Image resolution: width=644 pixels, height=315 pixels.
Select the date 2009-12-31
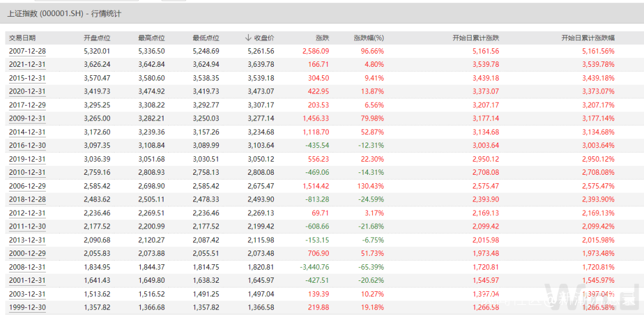[x=27, y=119]
